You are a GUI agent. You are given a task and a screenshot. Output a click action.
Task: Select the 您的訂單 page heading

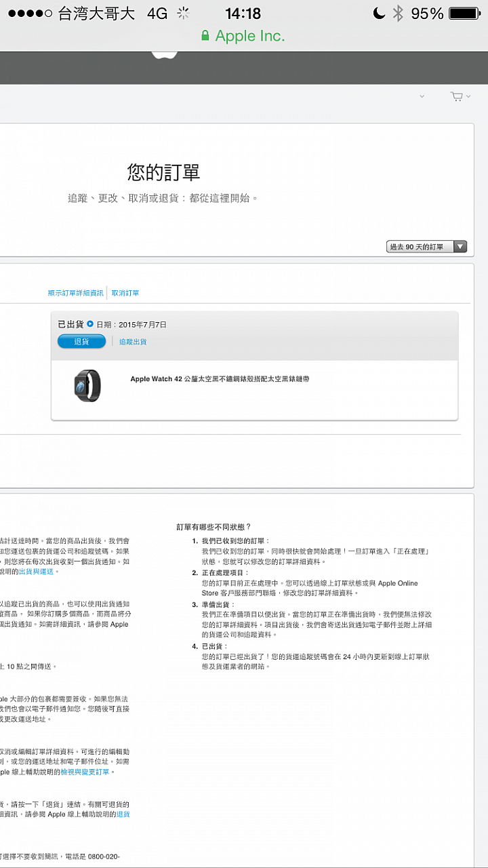164,172
